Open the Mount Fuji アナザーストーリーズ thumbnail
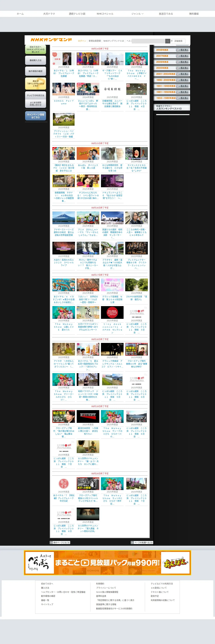The height and width of the screenshot is (644, 215). coord(64,218)
